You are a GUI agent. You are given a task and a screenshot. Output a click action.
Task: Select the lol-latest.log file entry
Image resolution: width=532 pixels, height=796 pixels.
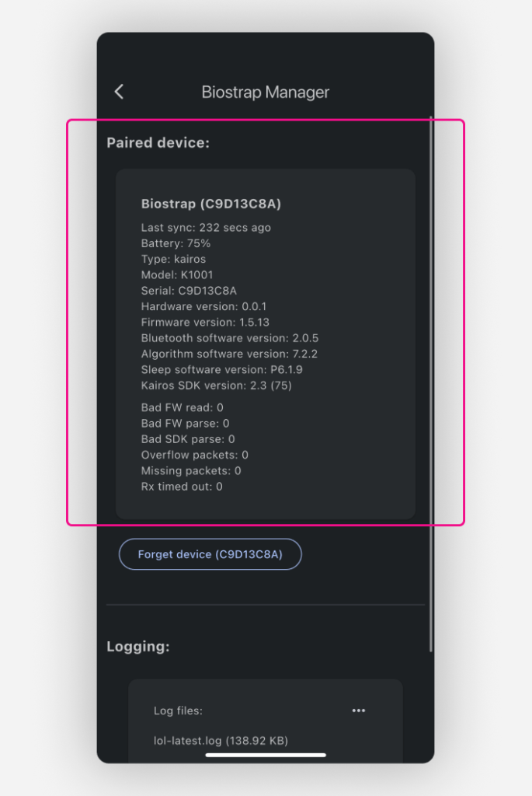point(221,740)
